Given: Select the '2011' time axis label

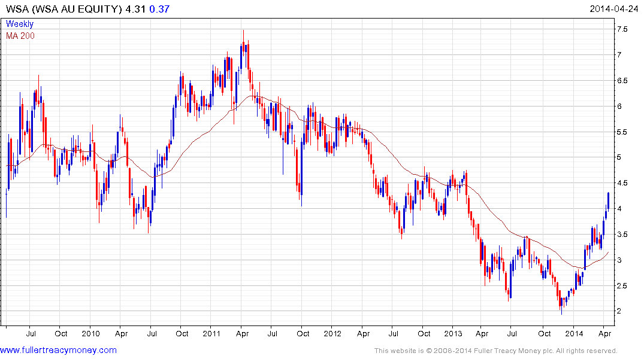Looking at the screenshot, I should pos(211,333).
